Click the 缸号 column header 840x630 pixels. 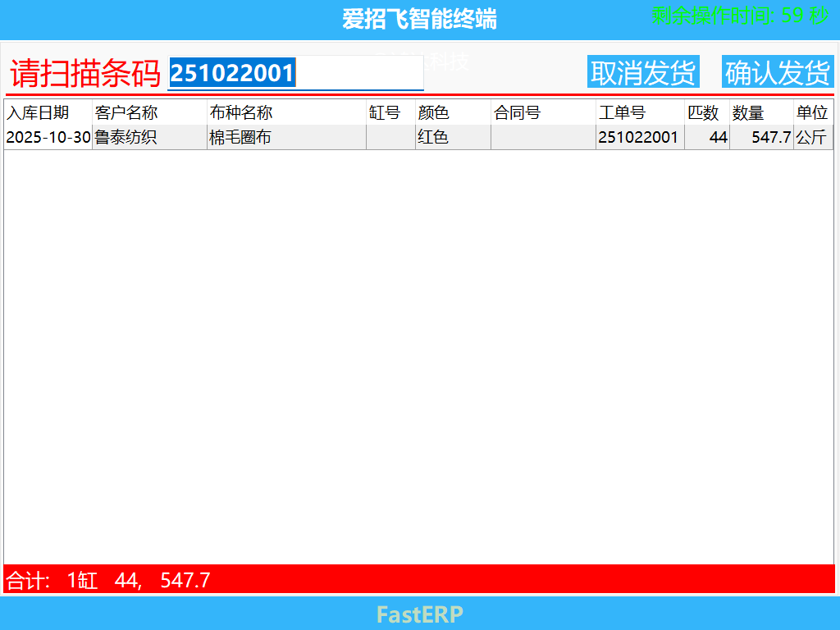click(386, 112)
